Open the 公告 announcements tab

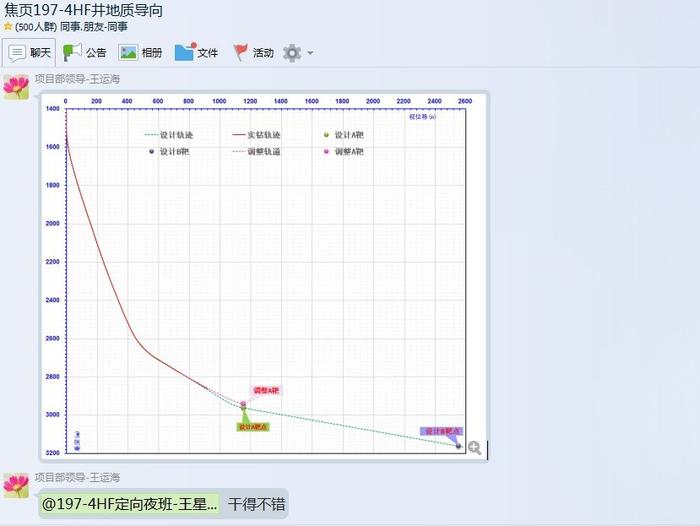point(85,53)
